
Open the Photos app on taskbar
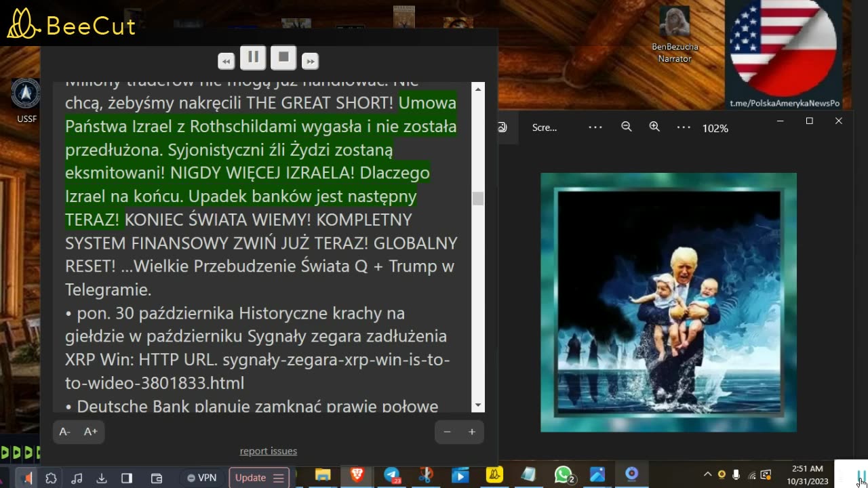point(597,475)
